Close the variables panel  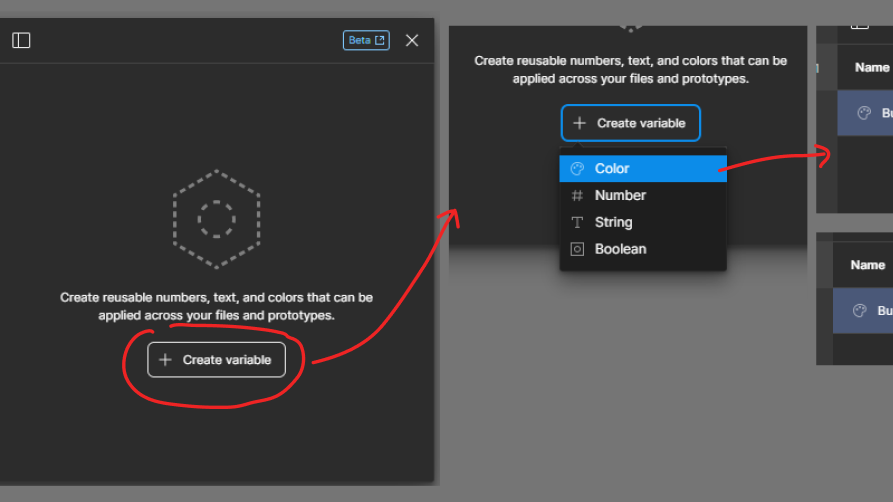click(x=412, y=40)
